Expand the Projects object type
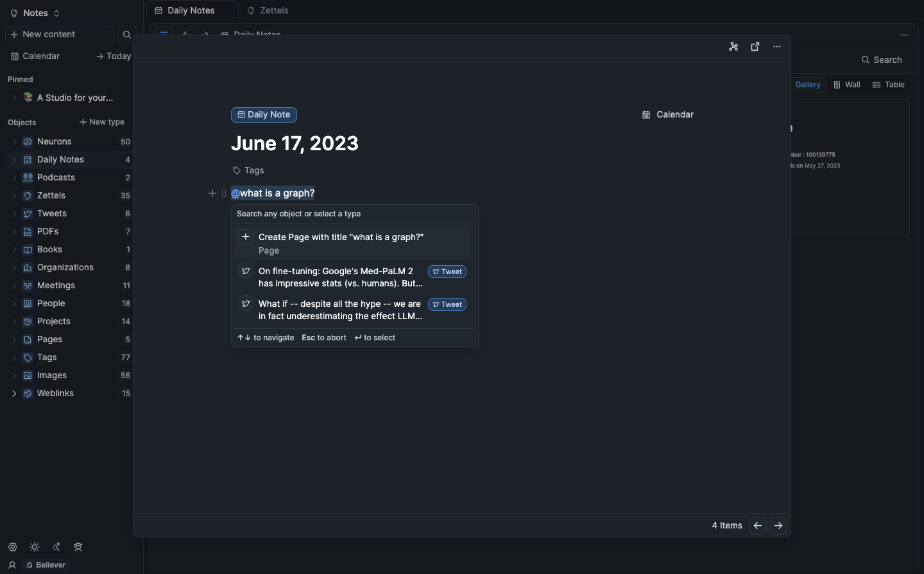This screenshot has height=574, width=924. click(x=14, y=322)
